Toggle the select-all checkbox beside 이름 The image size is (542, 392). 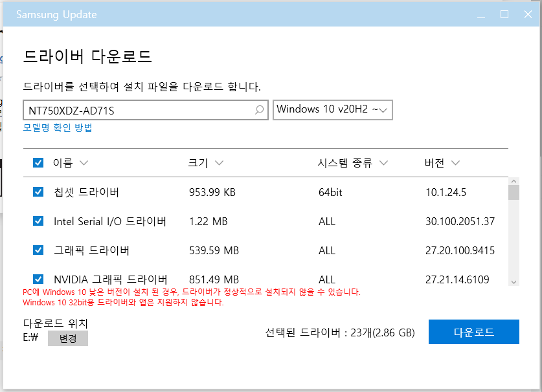[x=38, y=162]
